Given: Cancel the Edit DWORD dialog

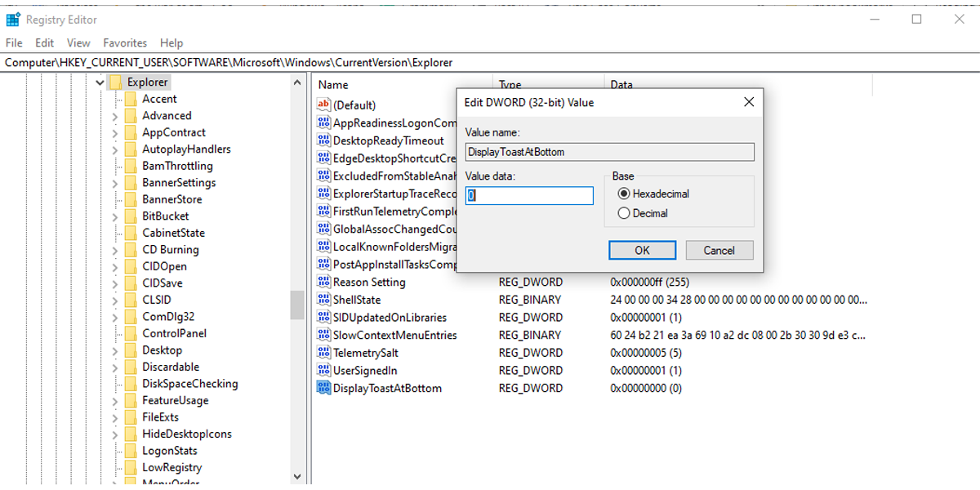Looking at the screenshot, I should (719, 251).
